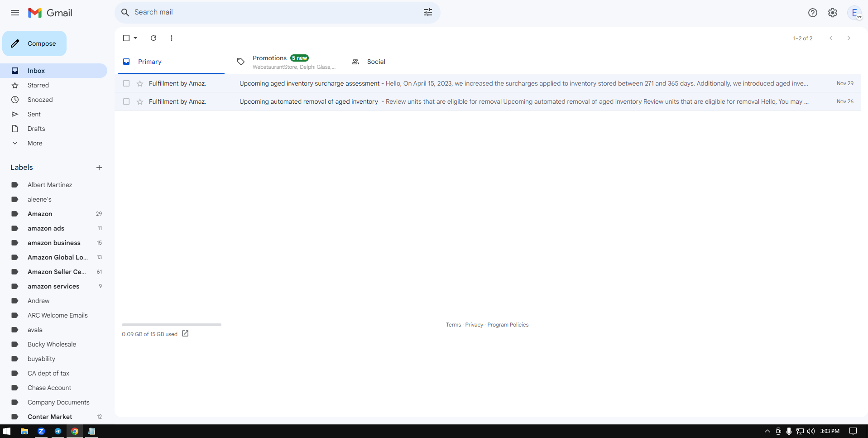Open the Google account avatar

coord(854,13)
